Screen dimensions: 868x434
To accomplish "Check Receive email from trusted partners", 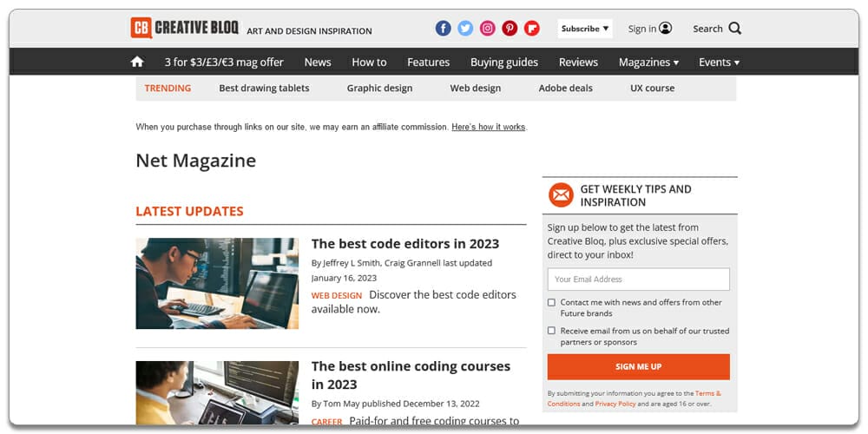I will (551, 331).
